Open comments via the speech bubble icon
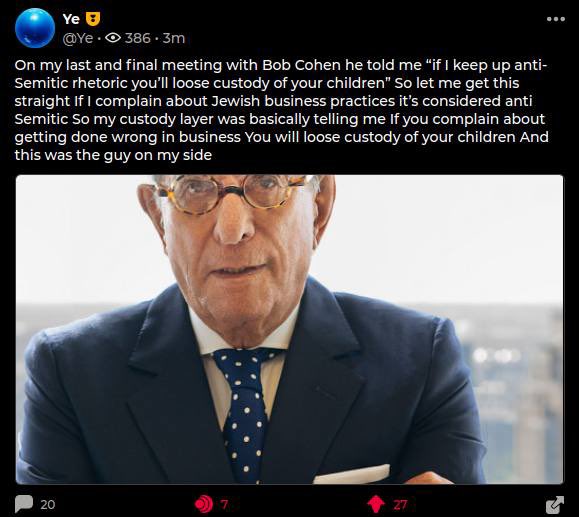This screenshot has height=517, width=579. [x=24, y=504]
